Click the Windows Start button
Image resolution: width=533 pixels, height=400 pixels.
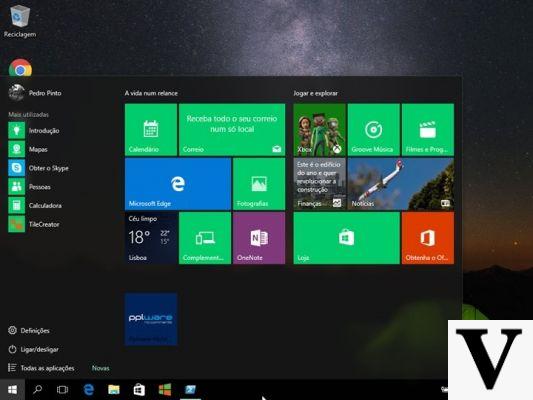[x=12, y=389]
